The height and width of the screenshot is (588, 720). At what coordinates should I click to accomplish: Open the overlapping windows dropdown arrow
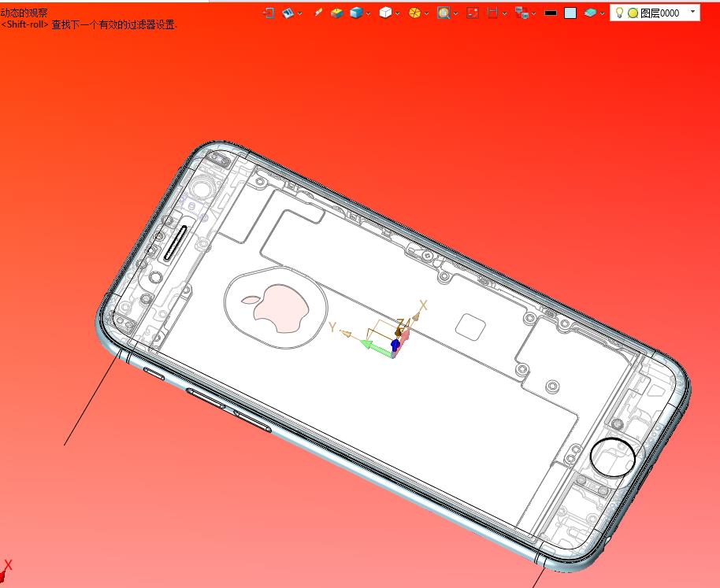coord(533,13)
